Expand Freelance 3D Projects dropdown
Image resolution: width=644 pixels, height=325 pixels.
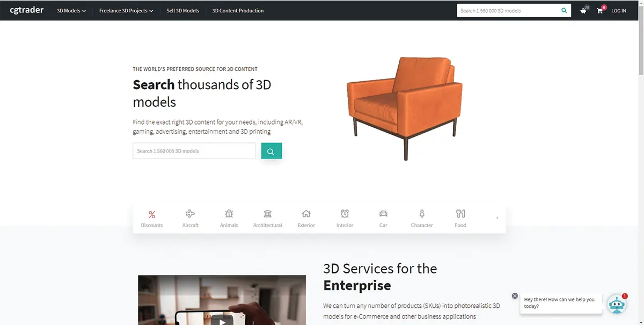126,11
